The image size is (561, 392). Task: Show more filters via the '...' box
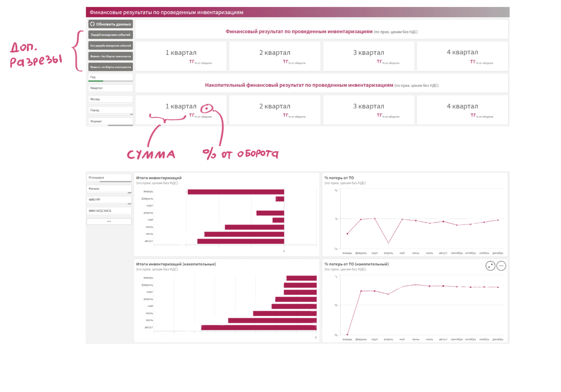(x=109, y=221)
